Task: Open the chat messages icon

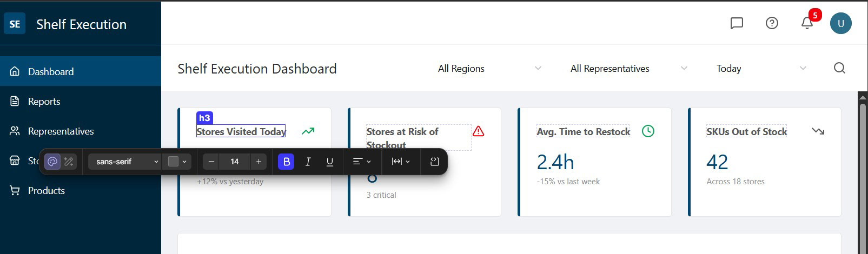Action: tap(737, 23)
